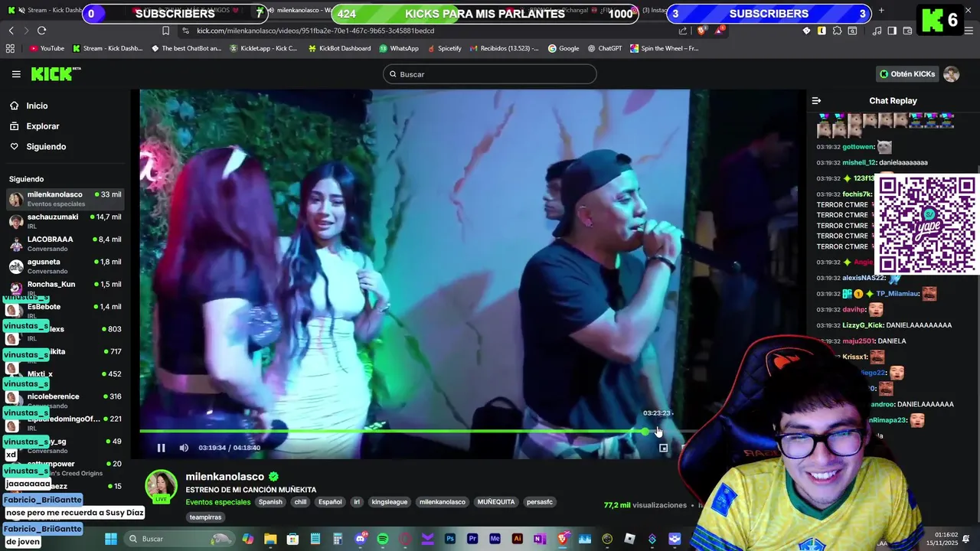Open Spotify from taskbar
980x551 pixels.
pyautogui.click(x=383, y=539)
